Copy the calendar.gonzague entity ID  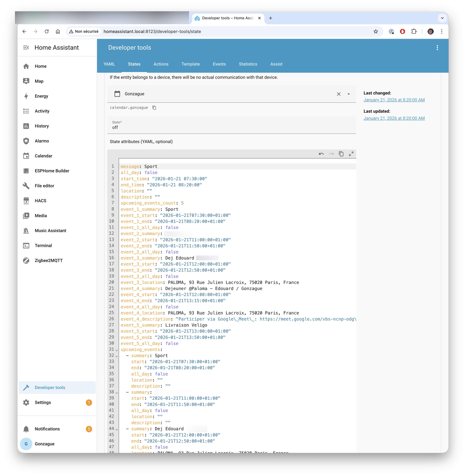(x=154, y=108)
